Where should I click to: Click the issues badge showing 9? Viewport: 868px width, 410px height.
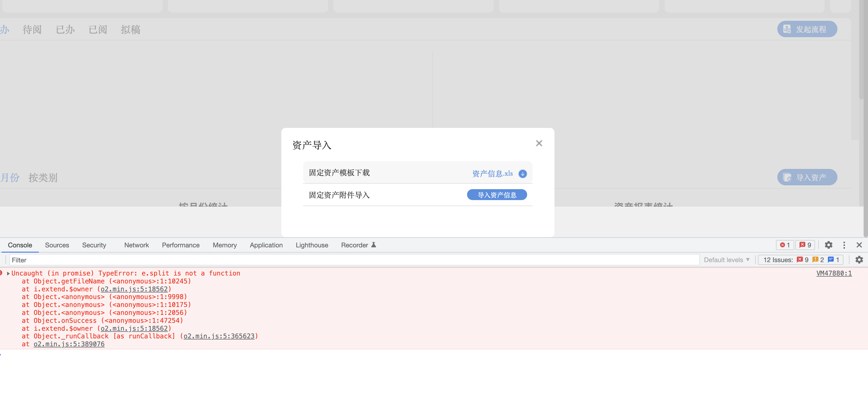pyautogui.click(x=805, y=245)
